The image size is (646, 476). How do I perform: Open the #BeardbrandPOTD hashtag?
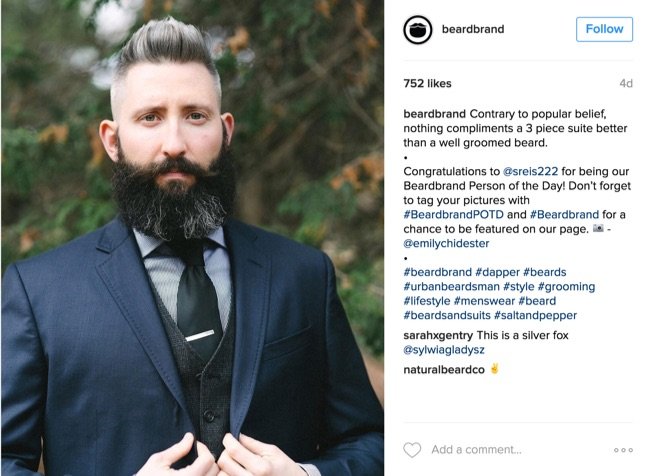coord(454,214)
